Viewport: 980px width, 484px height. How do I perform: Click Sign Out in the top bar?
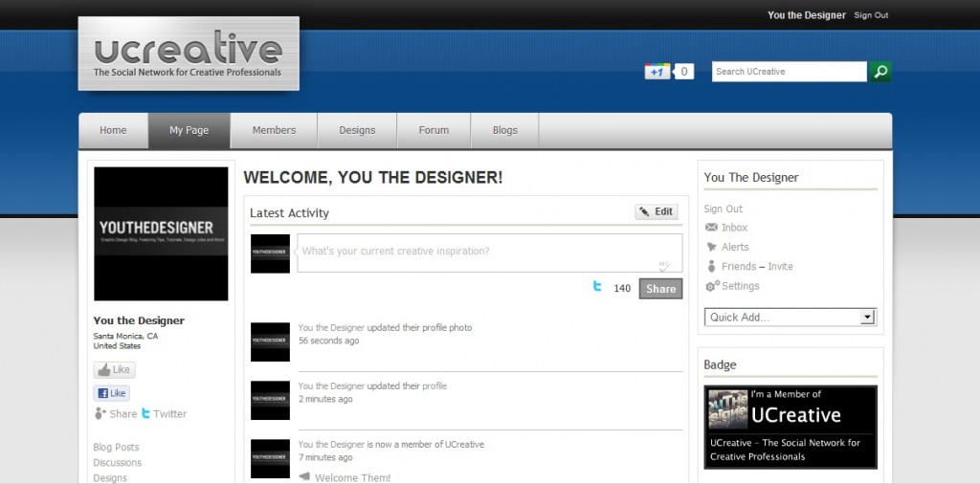tap(871, 15)
